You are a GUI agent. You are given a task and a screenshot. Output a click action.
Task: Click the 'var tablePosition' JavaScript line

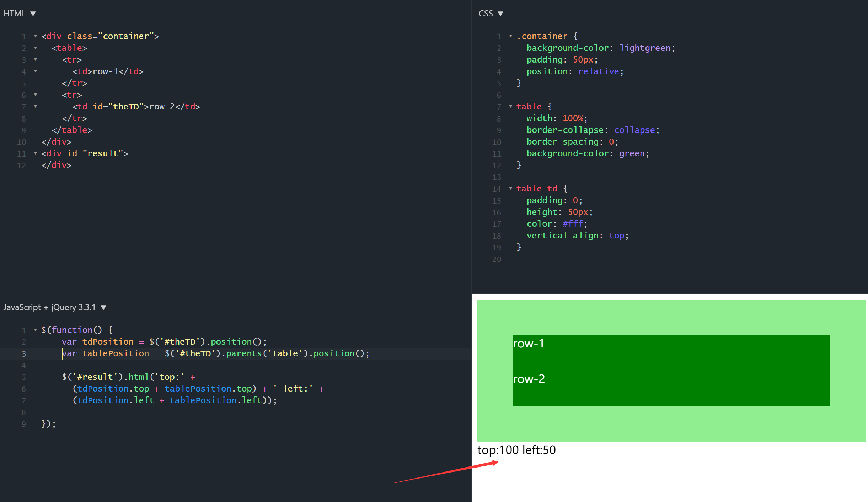point(216,353)
